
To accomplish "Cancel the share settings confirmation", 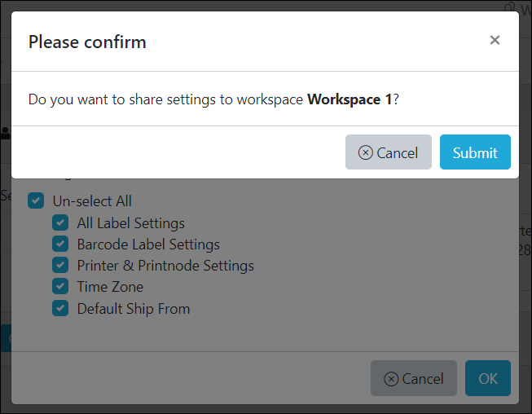I will [389, 152].
